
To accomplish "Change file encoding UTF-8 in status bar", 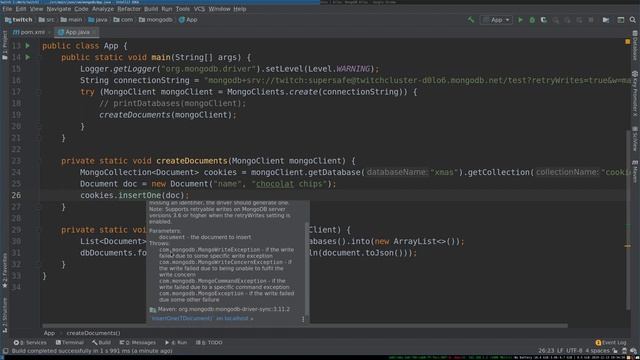I will point(574,351).
